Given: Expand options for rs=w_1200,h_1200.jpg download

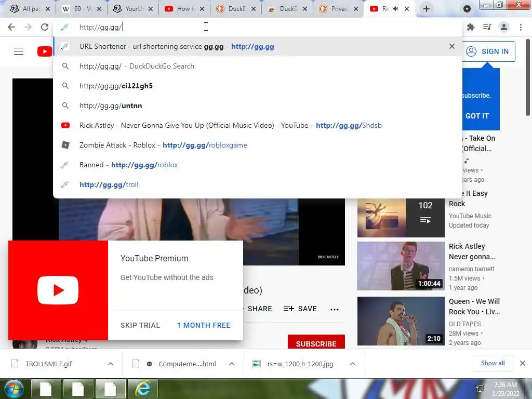Looking at the screenshot, I should (x=353, y=364).
